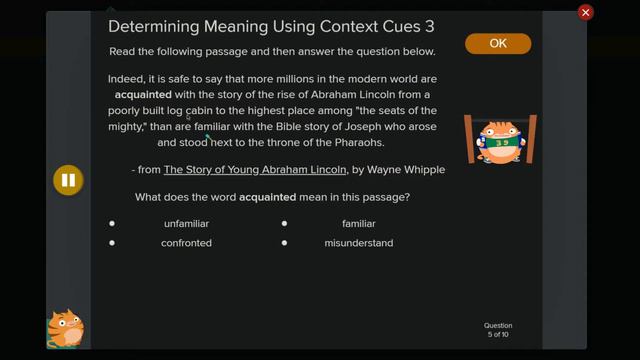The image size is (640, 360).
Task: Click the orange OK button
Action: [498, 43]
